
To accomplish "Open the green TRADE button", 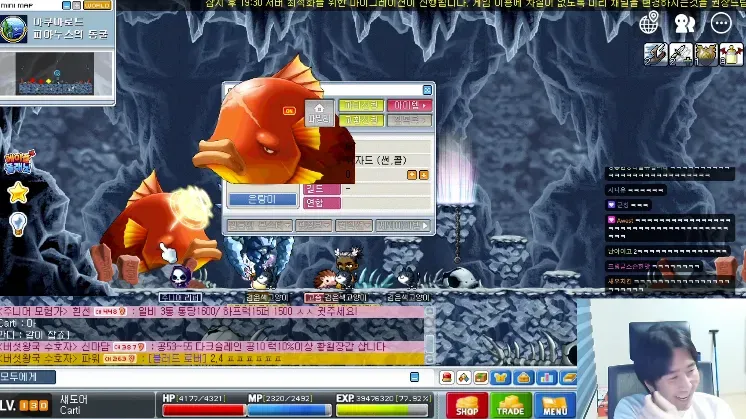I will pyautogui.click(x=510, y=406).
